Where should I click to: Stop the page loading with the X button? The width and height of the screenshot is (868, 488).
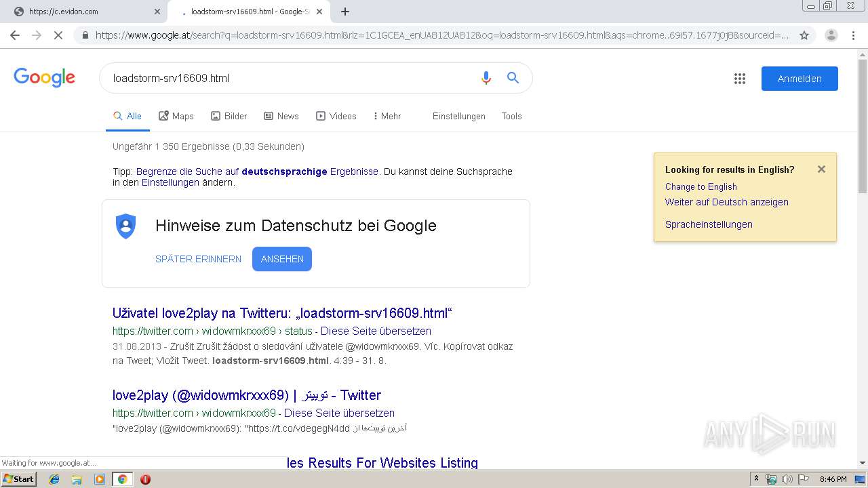pos(58,35)
